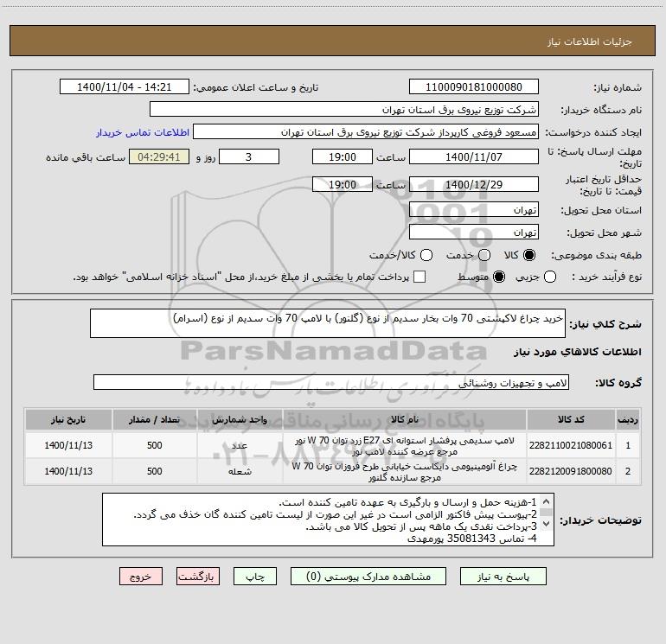Click the ایجاد کننده درخواست field

[x=366, y=131]
